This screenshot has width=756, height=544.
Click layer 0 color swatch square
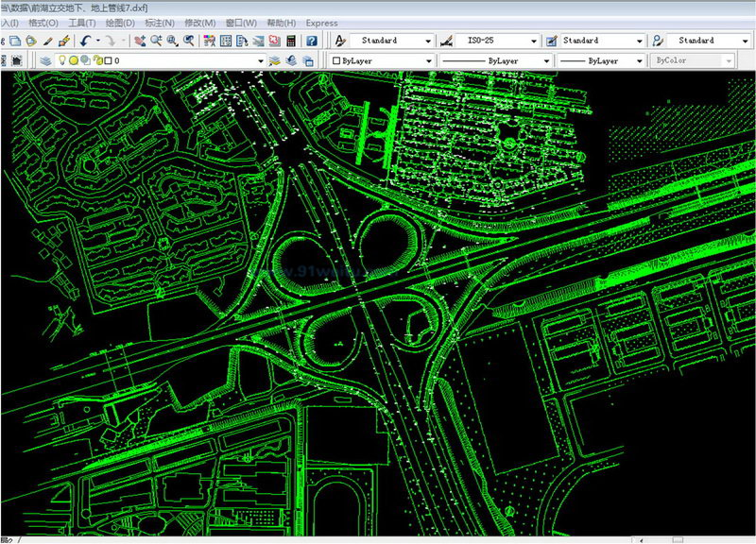tap(108, 60)
